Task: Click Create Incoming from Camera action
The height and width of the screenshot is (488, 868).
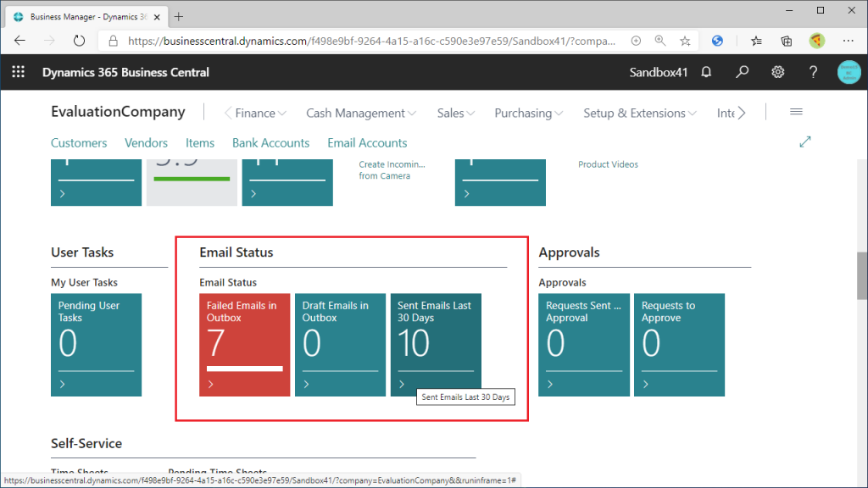Action: [x=392, y=169]
